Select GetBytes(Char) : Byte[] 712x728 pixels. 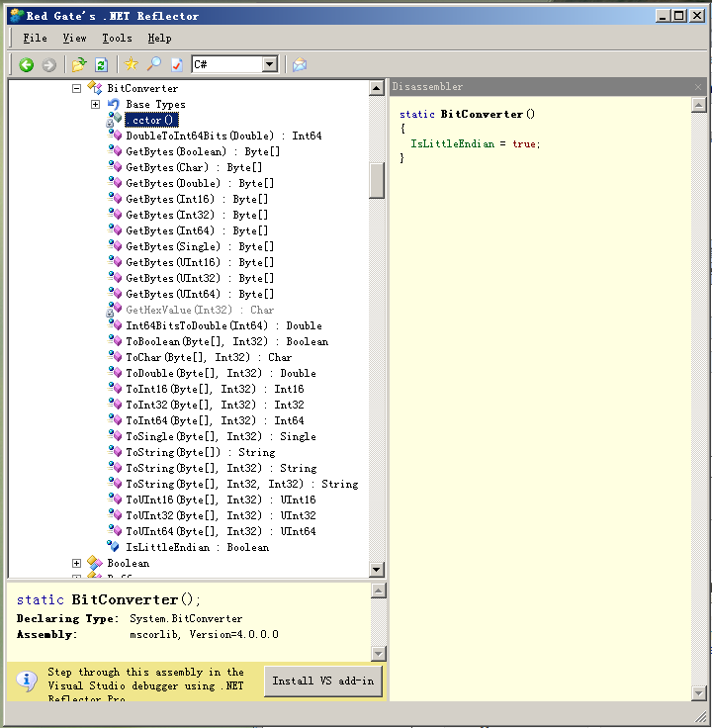pyautogui.click(x=194, y=167)
